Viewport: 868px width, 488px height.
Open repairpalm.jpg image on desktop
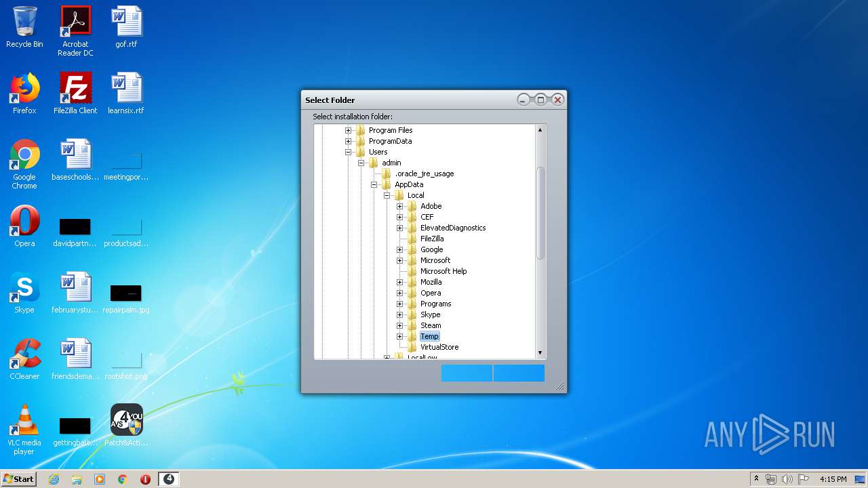click(x=126, y=298)
